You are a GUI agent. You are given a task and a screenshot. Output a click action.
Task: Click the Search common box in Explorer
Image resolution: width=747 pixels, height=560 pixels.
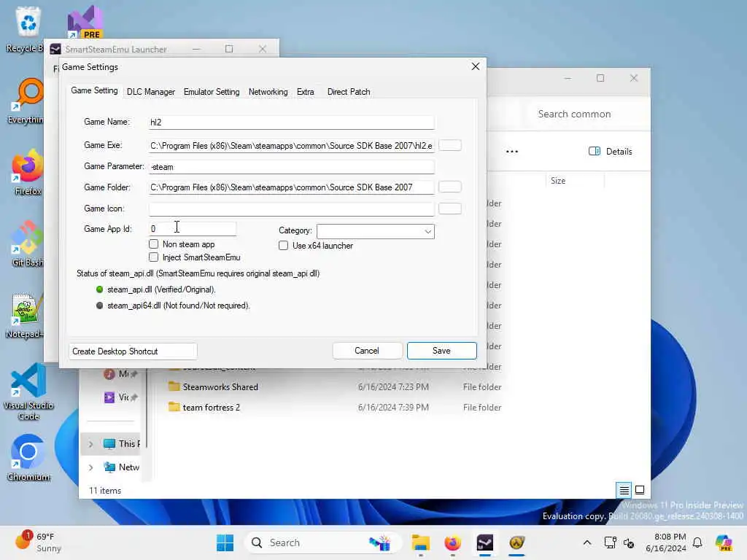589,114
